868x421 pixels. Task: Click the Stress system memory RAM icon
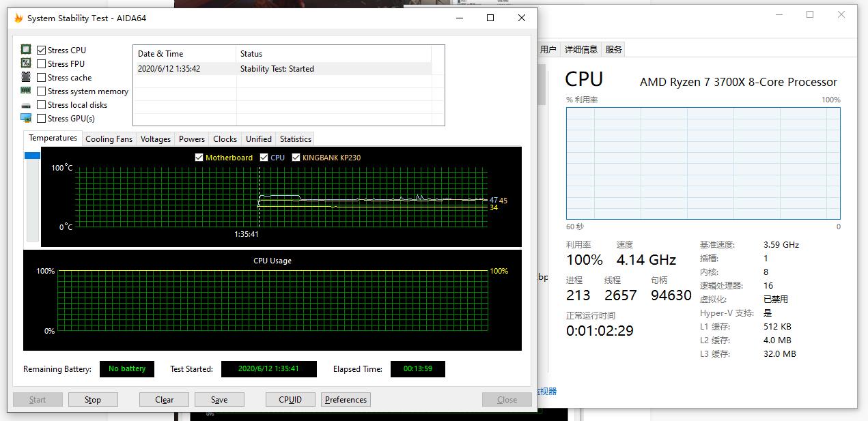[x=25, y=91]
